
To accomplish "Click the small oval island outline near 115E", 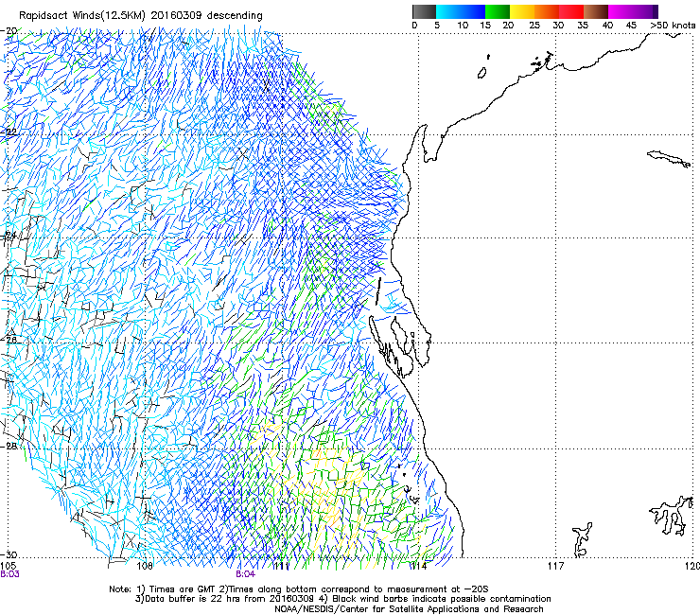I will pos(482,73).
